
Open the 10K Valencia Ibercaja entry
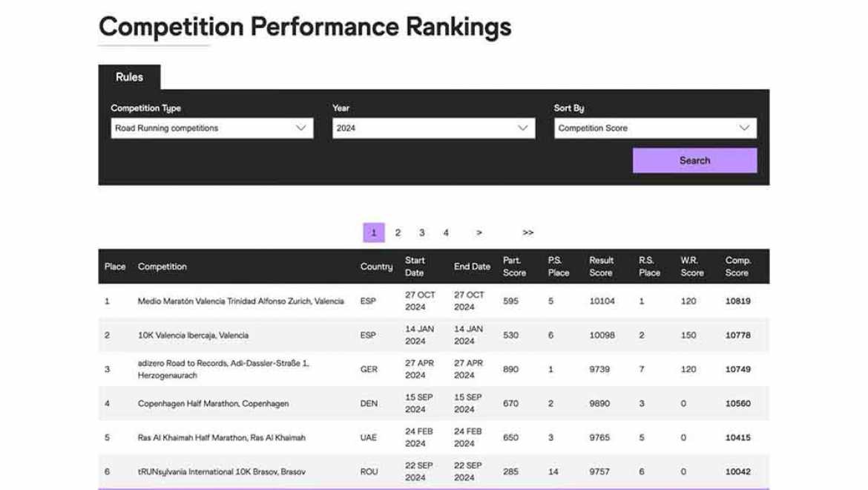click(193, 336)
